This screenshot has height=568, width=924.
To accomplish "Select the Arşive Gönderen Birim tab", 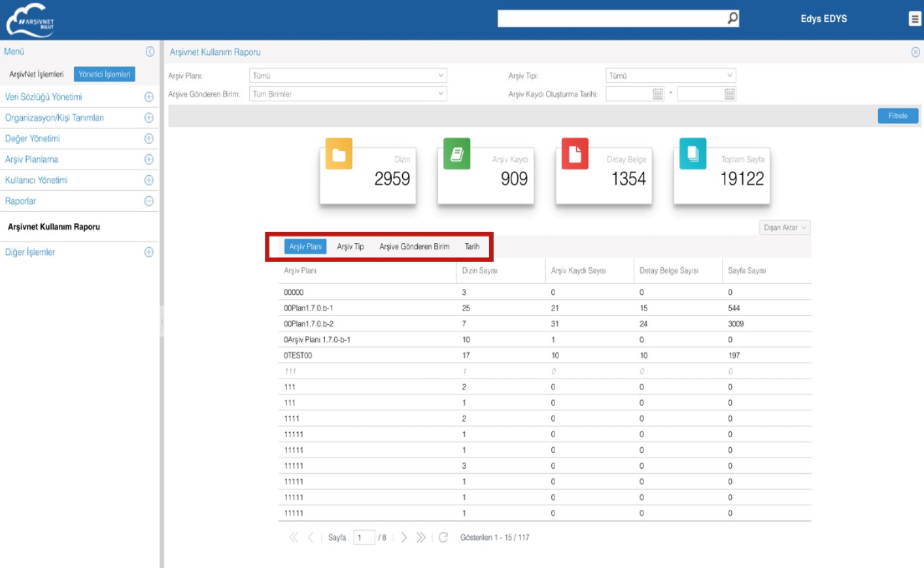I will [414, 246].
